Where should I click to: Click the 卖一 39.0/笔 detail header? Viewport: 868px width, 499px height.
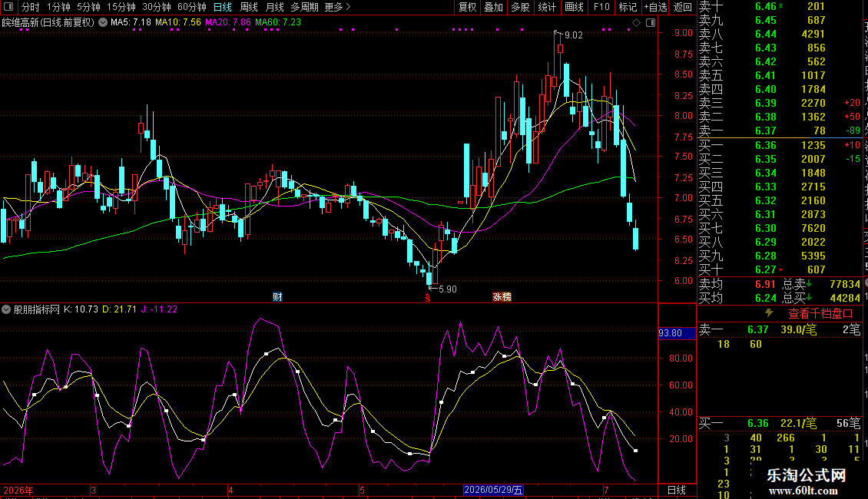pyautogui.click(x=780, y=329)
